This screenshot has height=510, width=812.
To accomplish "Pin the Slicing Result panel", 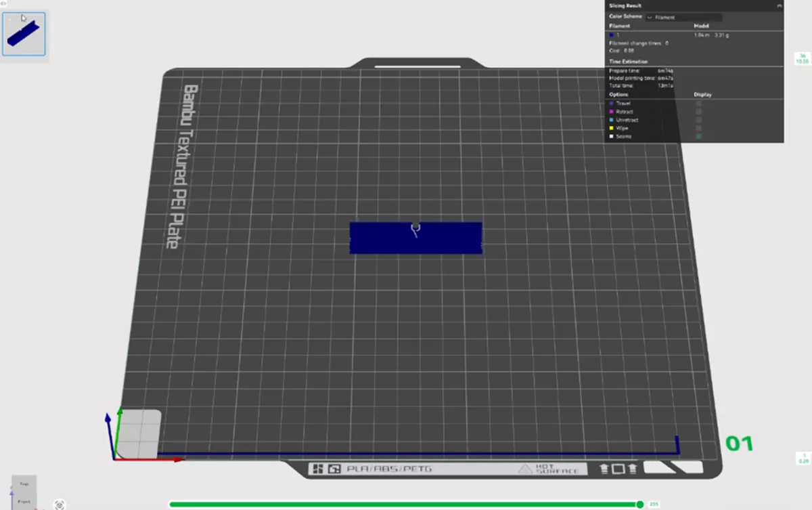I will click(780, 5).
